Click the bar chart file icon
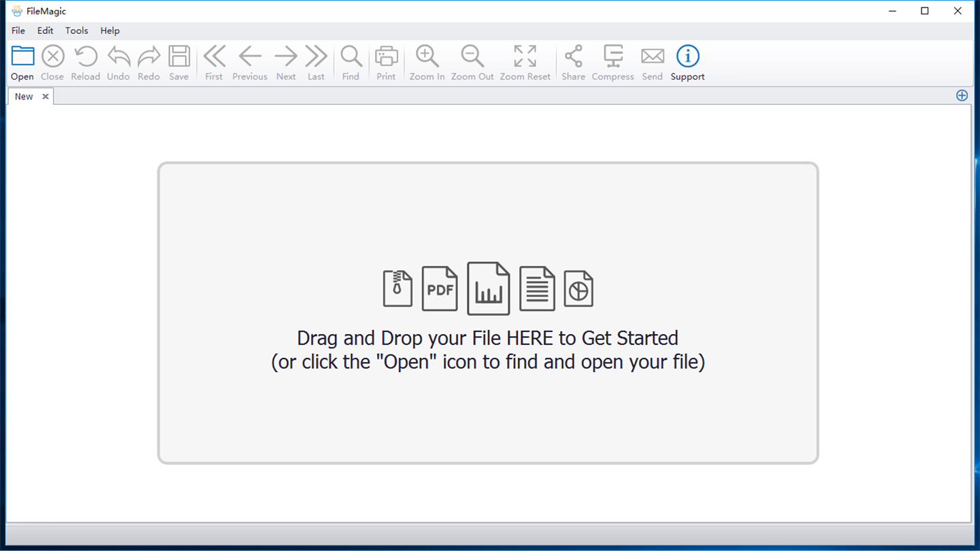 click(x=489, y=288)
